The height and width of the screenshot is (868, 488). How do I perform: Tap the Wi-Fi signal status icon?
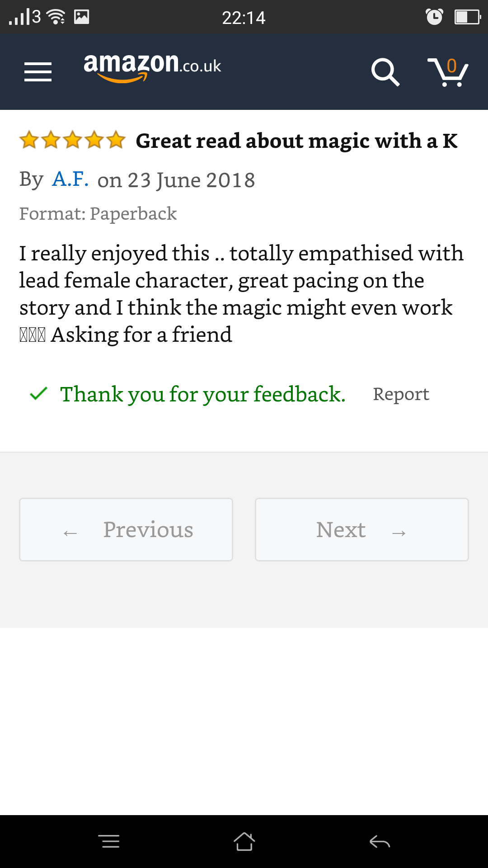click(x=56, y=17)
